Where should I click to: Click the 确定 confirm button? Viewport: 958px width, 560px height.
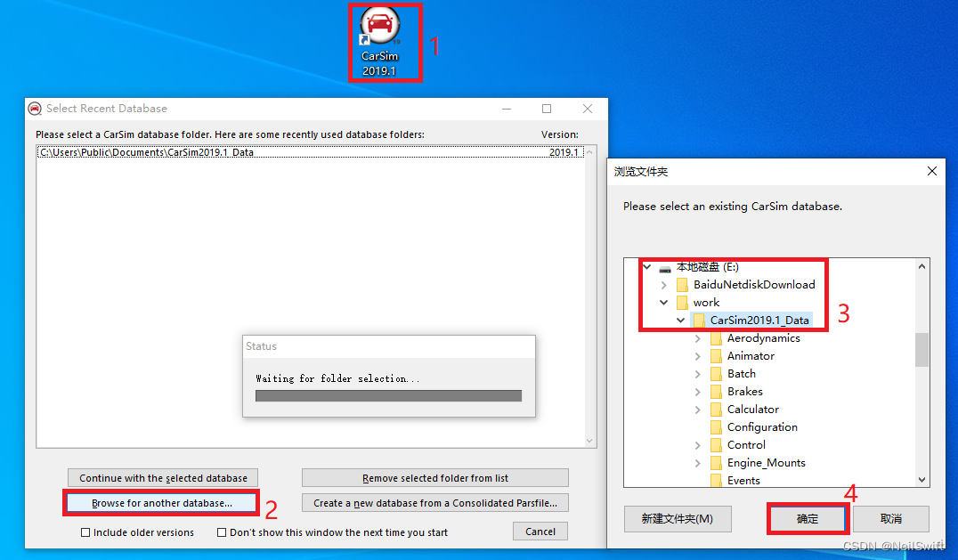pyautogui.click(x=808, y=518)
